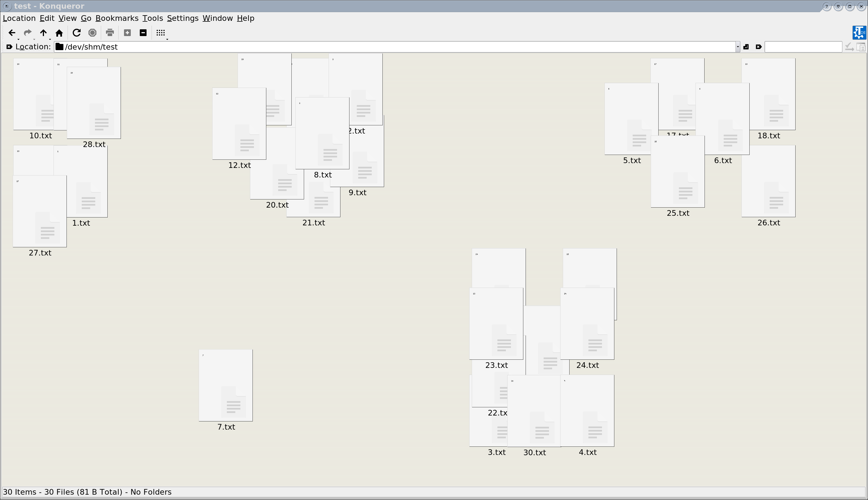
Task: Expand the location history dropdown arrow
Action: coord(738,47)
